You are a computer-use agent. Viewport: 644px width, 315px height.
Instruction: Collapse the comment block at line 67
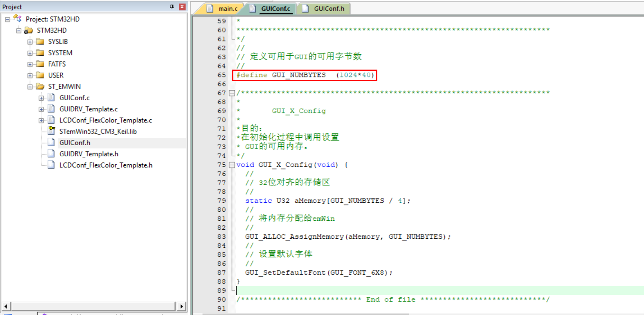232,93
